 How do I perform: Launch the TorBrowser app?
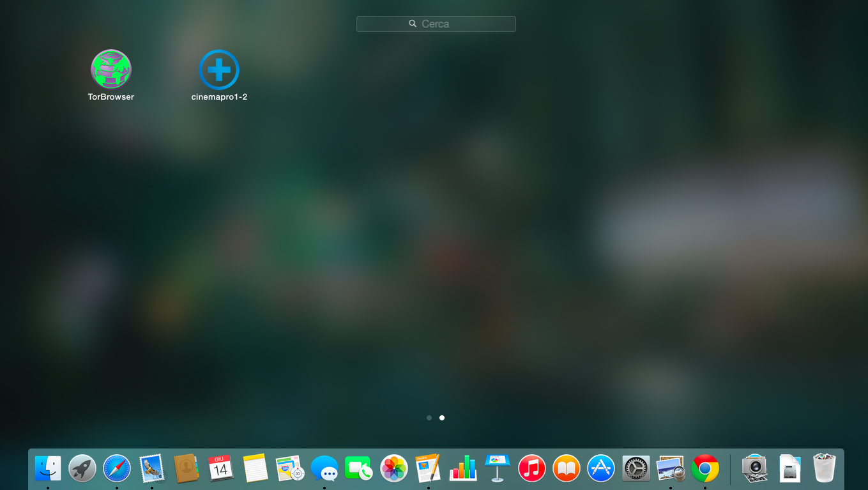[111, 70]
